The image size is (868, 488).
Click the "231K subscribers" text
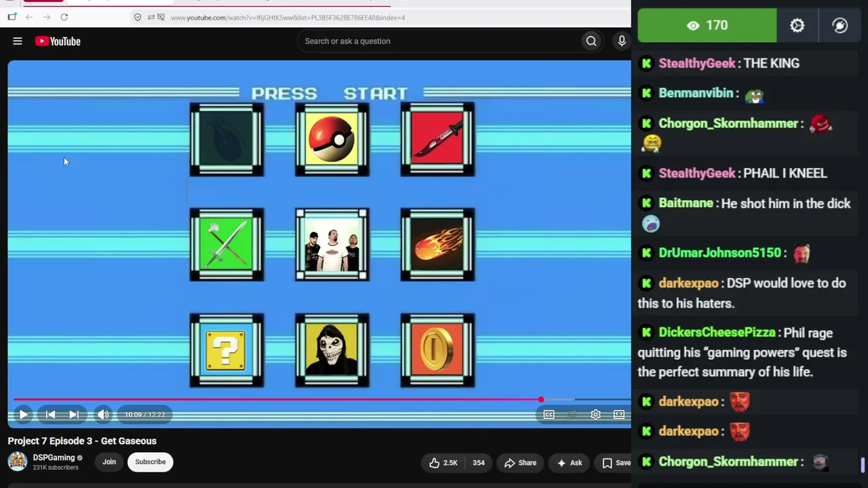[56, 468]
